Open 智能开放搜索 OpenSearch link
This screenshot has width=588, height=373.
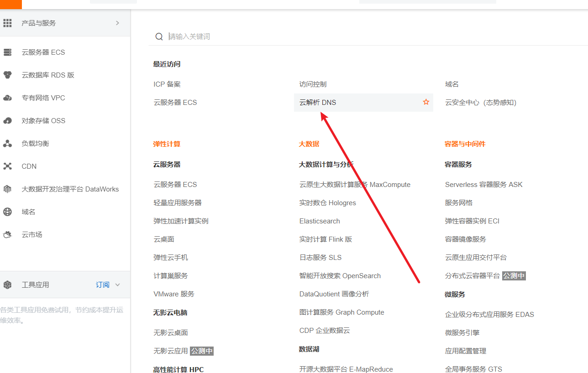[340, 276]
